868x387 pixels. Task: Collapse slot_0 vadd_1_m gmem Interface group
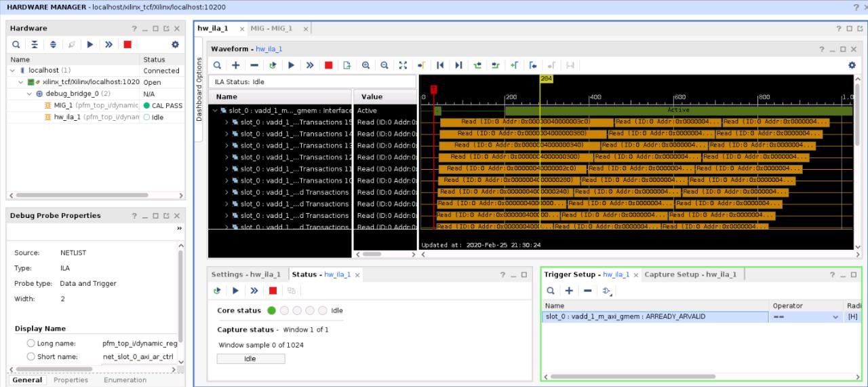pyautogui.click(x=216, y=111)
